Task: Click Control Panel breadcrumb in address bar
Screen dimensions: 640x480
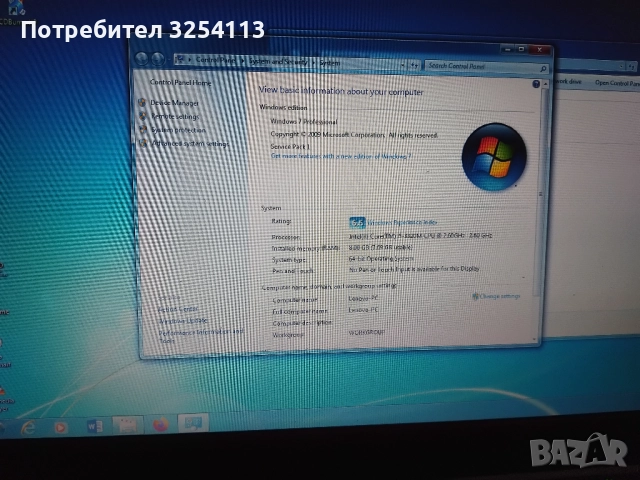Action: [x=216, y=60]
